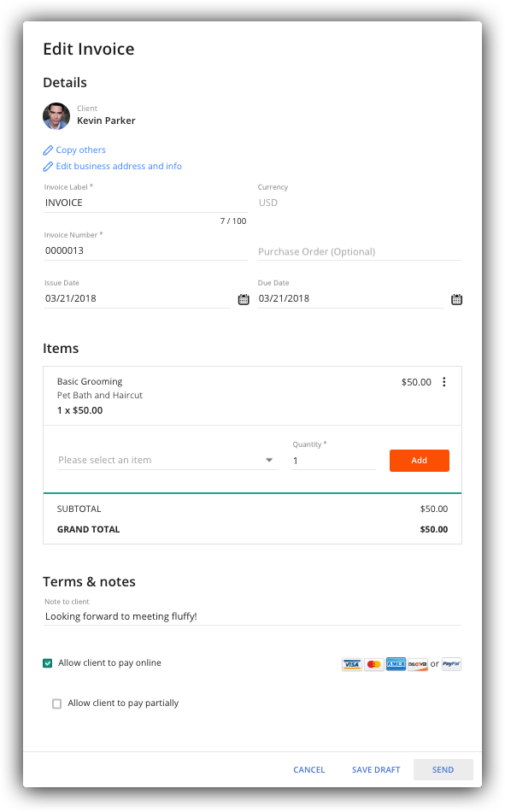Open the Due Date calendar picker
Screen dimensions: 505x812
click(x=457, y=299)
